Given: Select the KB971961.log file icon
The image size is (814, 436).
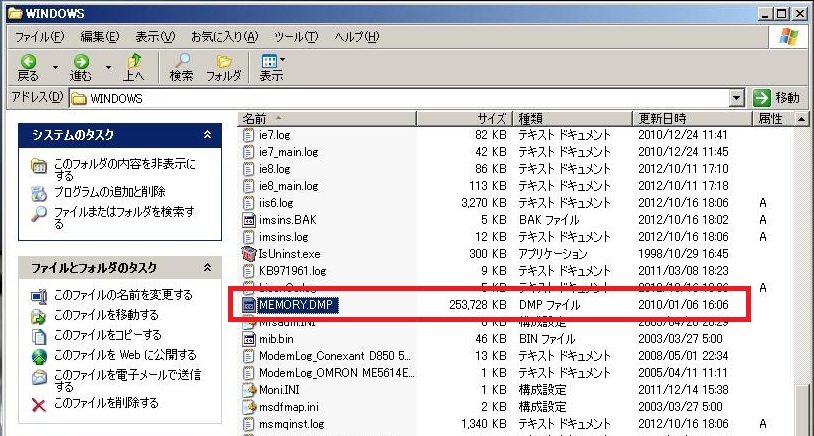Looking at the screenshot, I should [250, 271].
